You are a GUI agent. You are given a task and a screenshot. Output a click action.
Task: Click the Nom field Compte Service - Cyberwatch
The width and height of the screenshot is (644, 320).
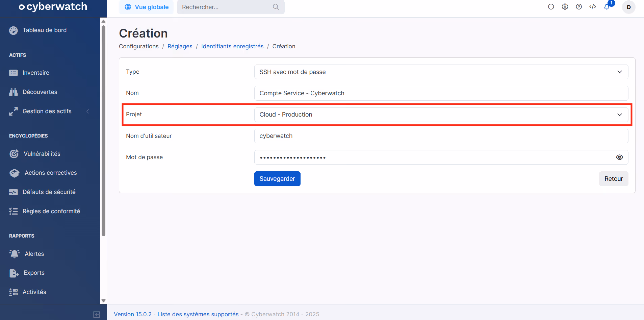(441, 93)
